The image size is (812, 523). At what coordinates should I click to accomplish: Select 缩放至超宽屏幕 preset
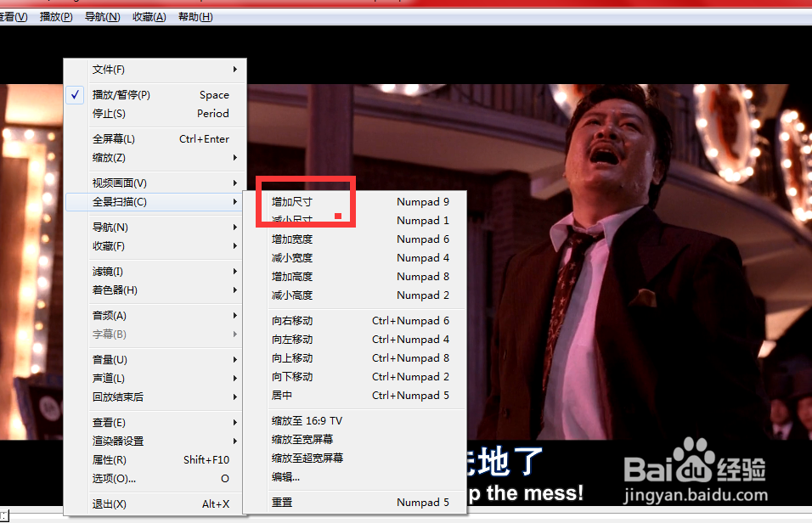(x=355, y=458)
